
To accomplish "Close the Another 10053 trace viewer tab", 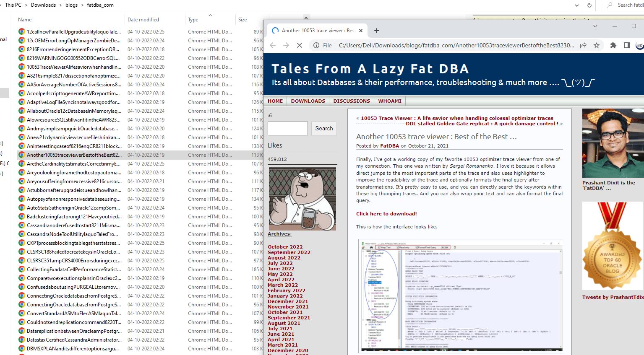I will (361, 31).
